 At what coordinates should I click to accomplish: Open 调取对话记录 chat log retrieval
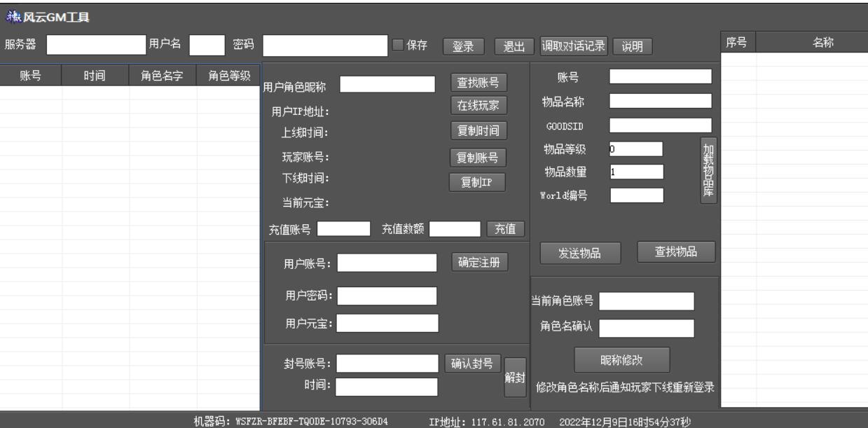coord(574,46)
